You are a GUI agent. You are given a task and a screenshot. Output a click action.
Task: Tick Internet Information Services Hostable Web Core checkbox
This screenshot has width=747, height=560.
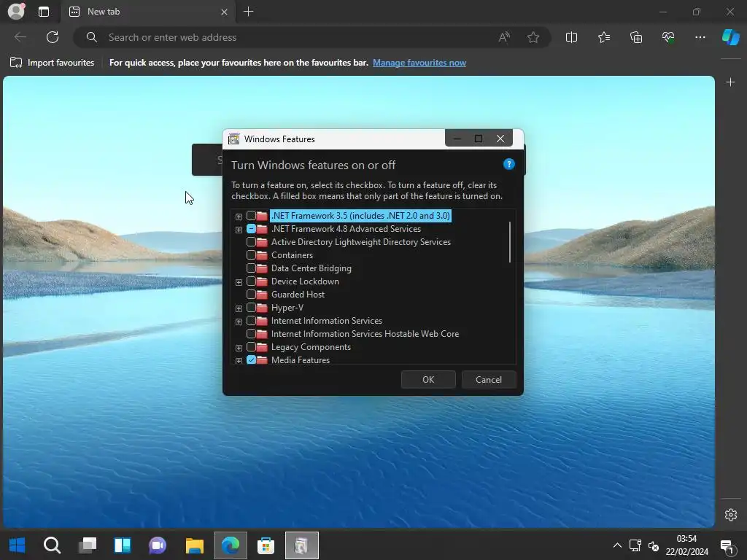point(251,334)
